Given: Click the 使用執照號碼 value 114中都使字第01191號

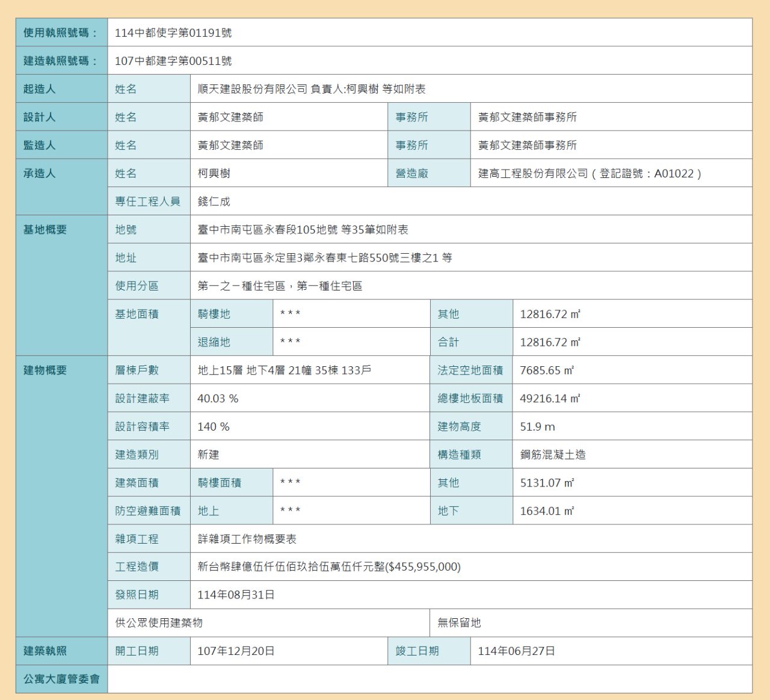Looking at the screenshot, I should pyautogui.click(x=173, y=33).
